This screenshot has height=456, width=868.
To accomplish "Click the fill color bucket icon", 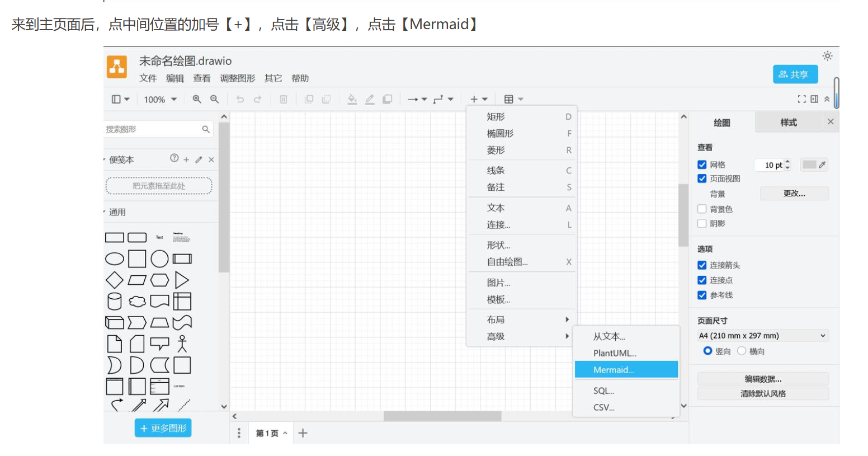I will point(352,99).
